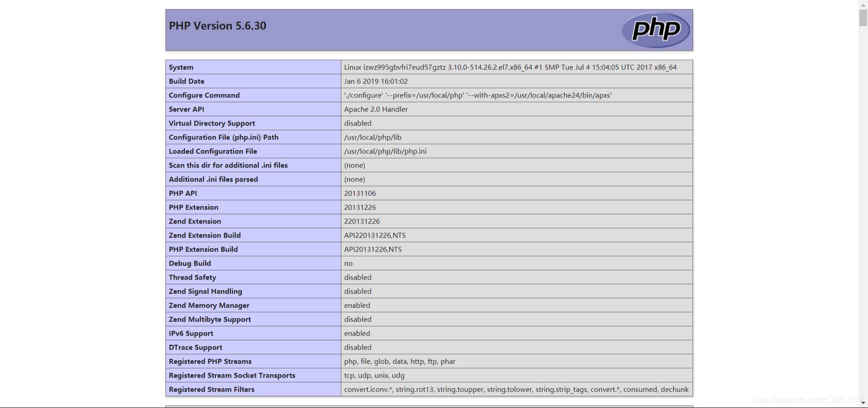This screenshot has height=408, width=868.
Task: Click the 220131226 value
Action: (362, 221)
